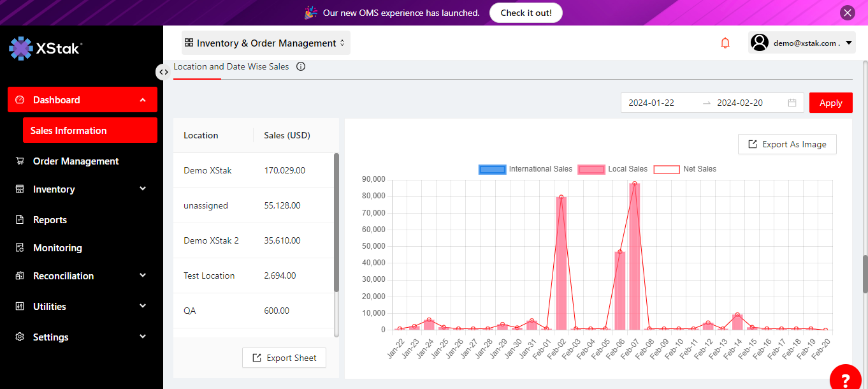Dismiss the OMS announcement banner
The image size is (868, 389).
point(847,13)
